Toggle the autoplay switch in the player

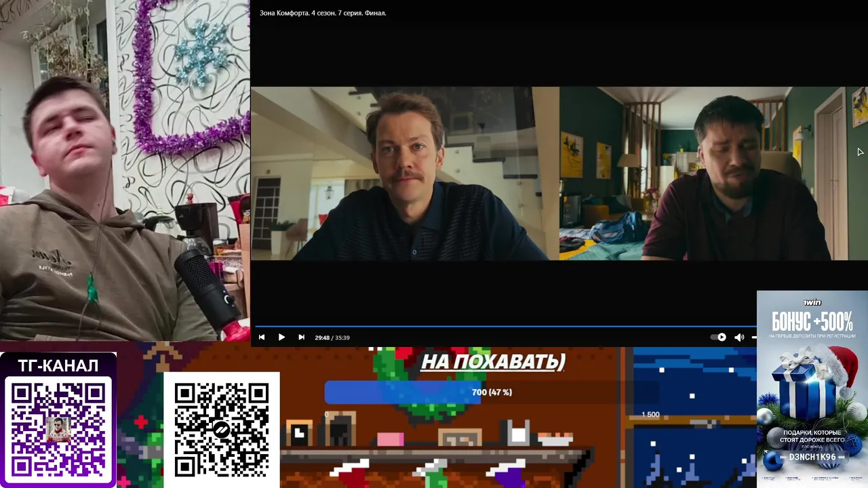(x=718, y=337)
